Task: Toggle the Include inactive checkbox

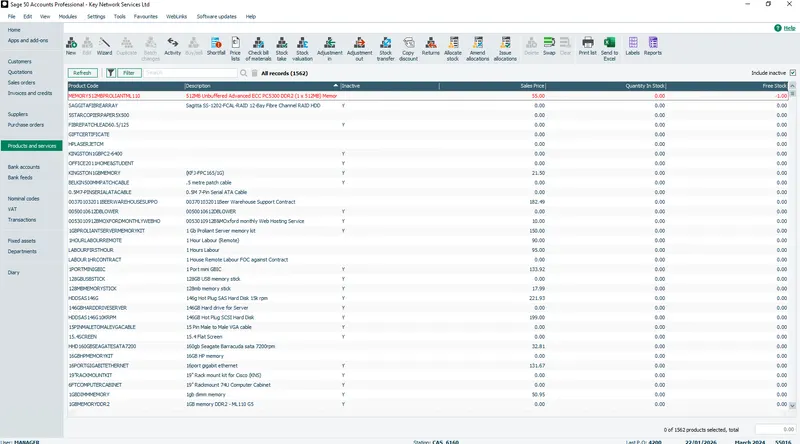Action: tap(792, 73)
